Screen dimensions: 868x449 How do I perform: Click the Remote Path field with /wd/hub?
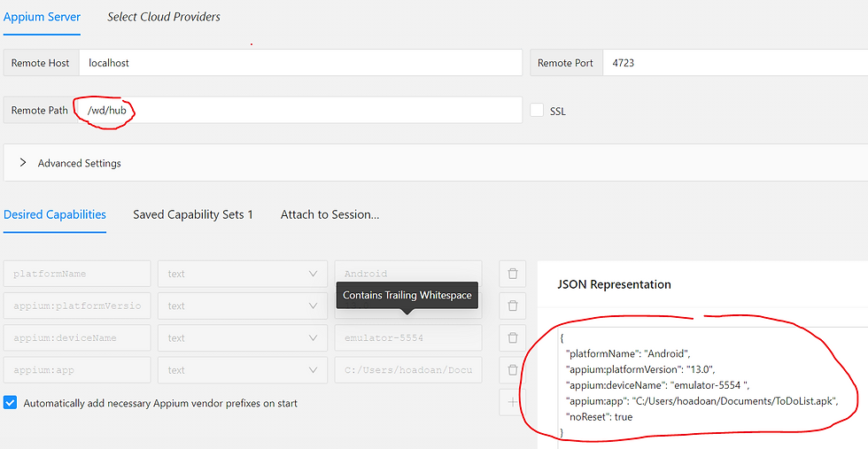point(300,110)
